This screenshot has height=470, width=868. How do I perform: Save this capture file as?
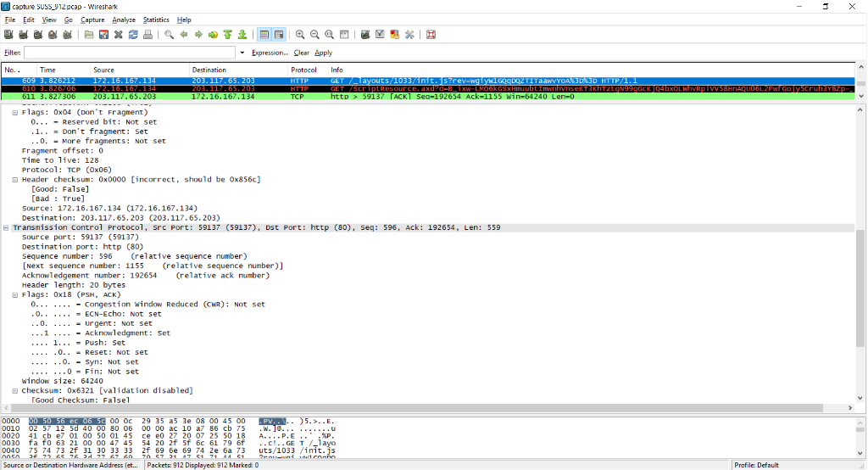point(103,35)
